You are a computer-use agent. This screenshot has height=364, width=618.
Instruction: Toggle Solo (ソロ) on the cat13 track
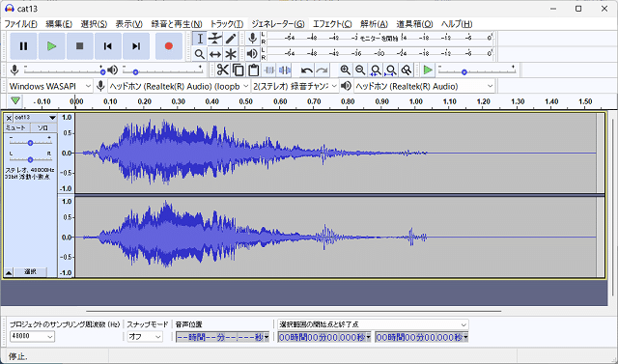pos(43,127)
